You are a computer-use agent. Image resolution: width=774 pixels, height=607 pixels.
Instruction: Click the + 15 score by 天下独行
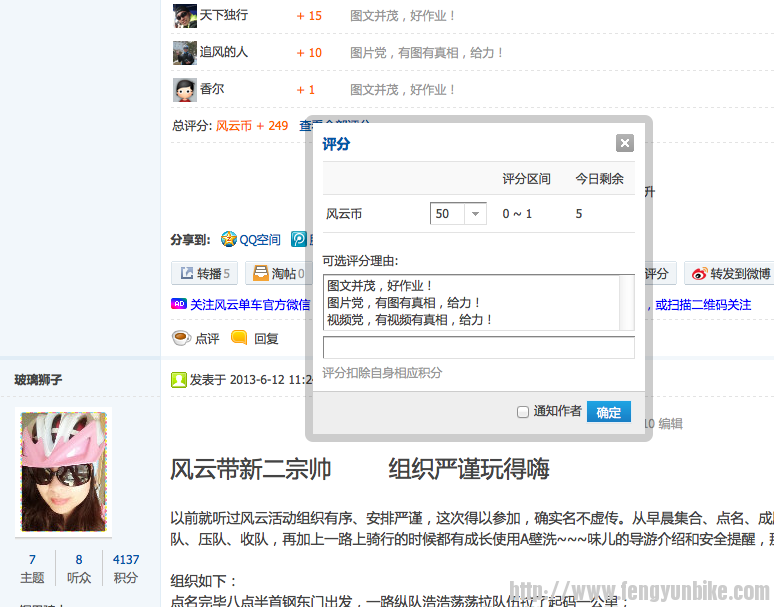[x=309, y=16]
